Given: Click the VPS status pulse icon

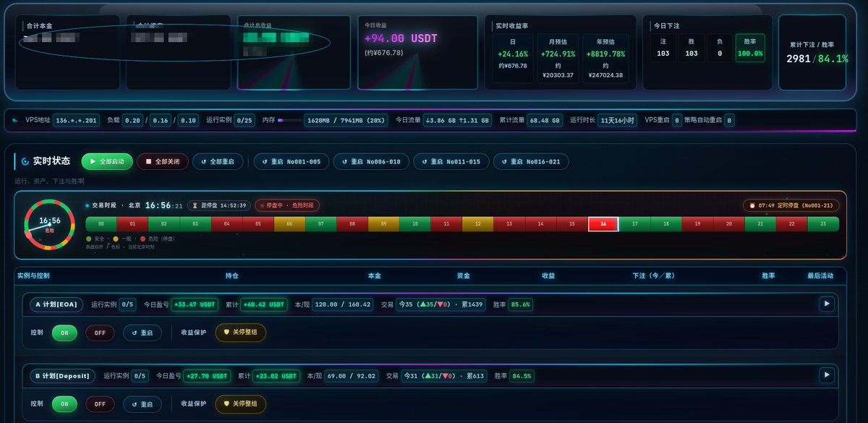Looking at the screenshot, I should pyautogui.click(x=15, y=120).
